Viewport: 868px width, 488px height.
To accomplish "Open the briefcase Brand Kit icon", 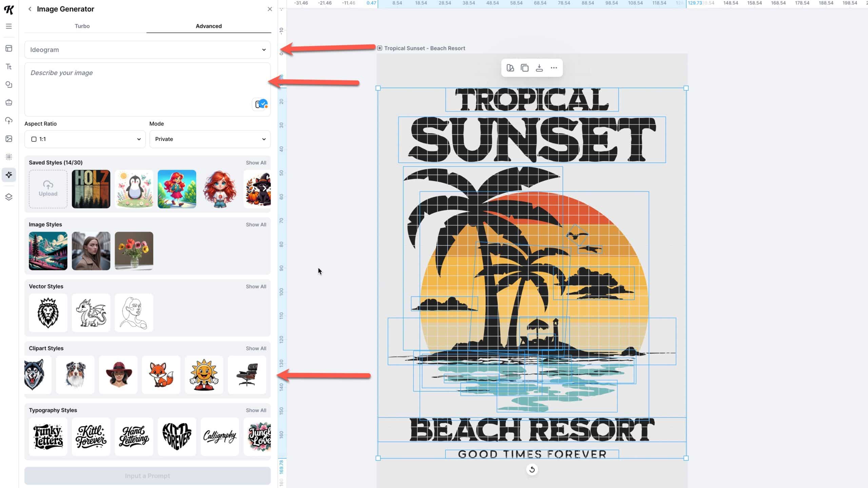I will click(x=9, y=102).
